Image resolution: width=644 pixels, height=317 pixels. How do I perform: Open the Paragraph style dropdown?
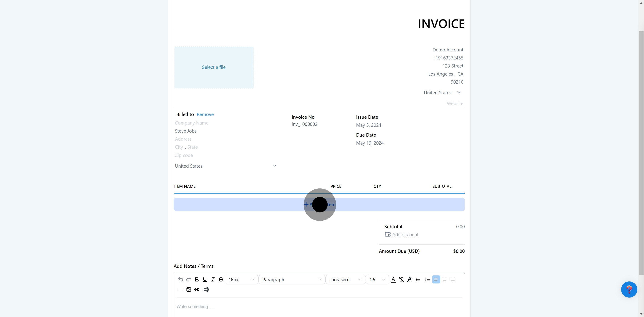point(292,279)
